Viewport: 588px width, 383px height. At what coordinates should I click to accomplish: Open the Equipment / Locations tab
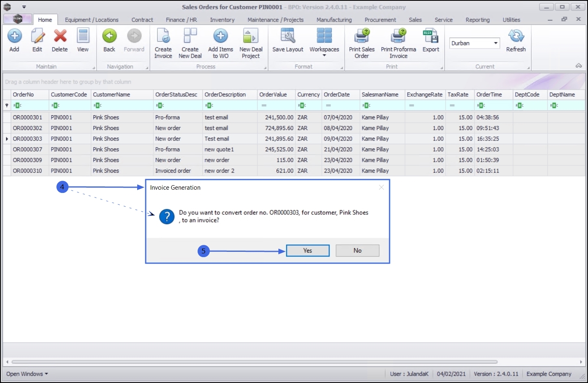[x=92, y=20]
